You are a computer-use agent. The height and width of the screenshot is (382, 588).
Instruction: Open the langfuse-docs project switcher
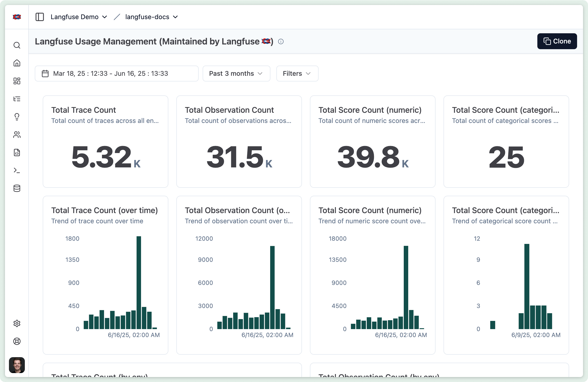click(150, 17)
